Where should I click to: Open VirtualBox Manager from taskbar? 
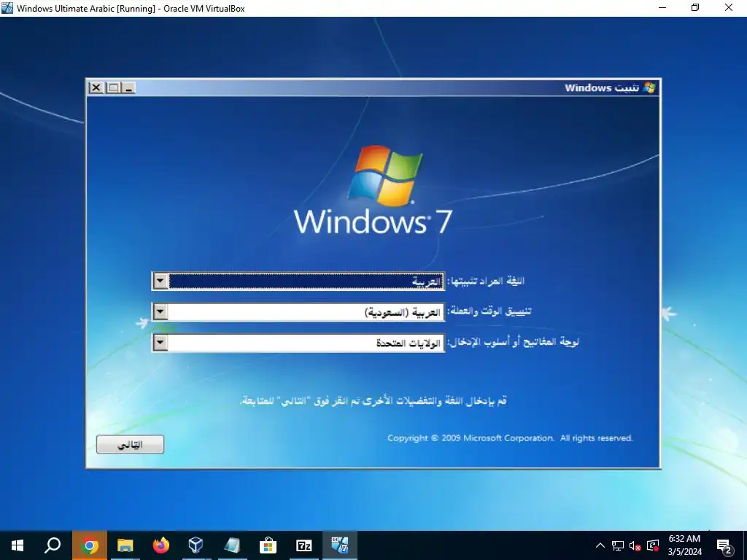(x=196, y=545)
